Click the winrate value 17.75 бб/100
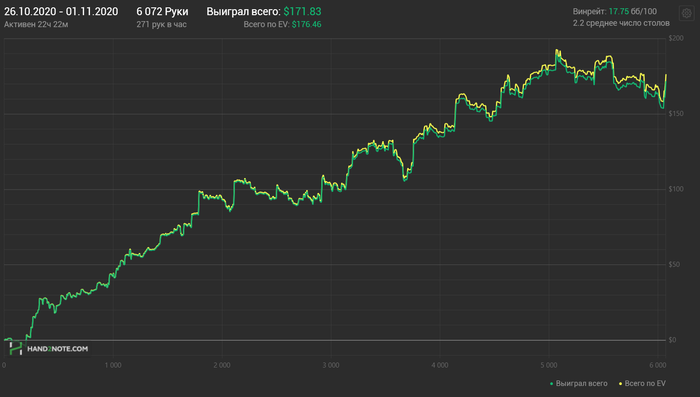This screenshot has width=700, height=397. coord(633,12)
